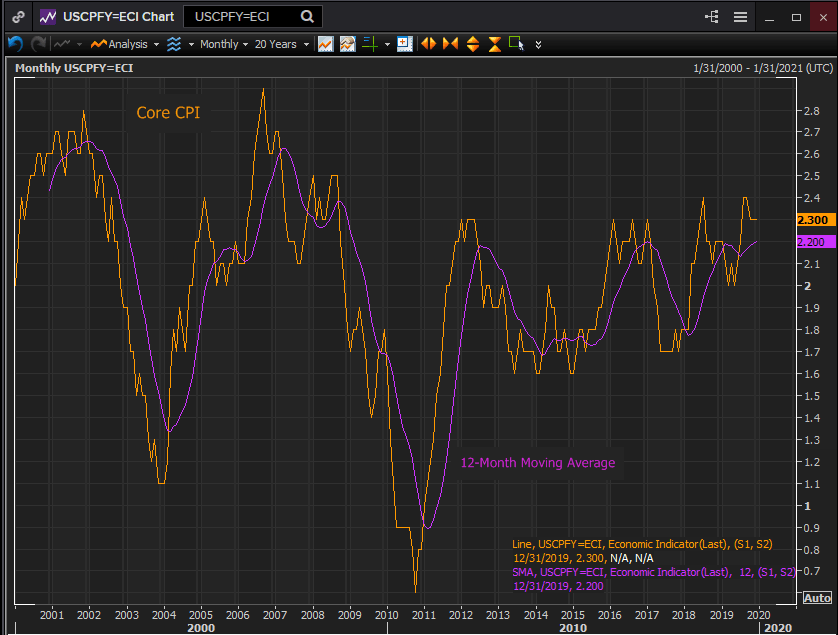The width and height of the screenshot is (838, 635).
Task: Open the hamburger menu in title bar
Action: tap(740, 17)
